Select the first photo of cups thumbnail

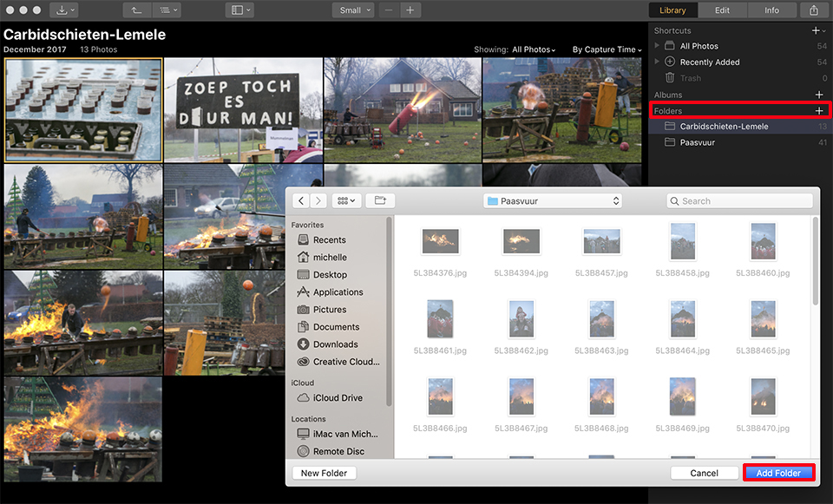[83, 110]
